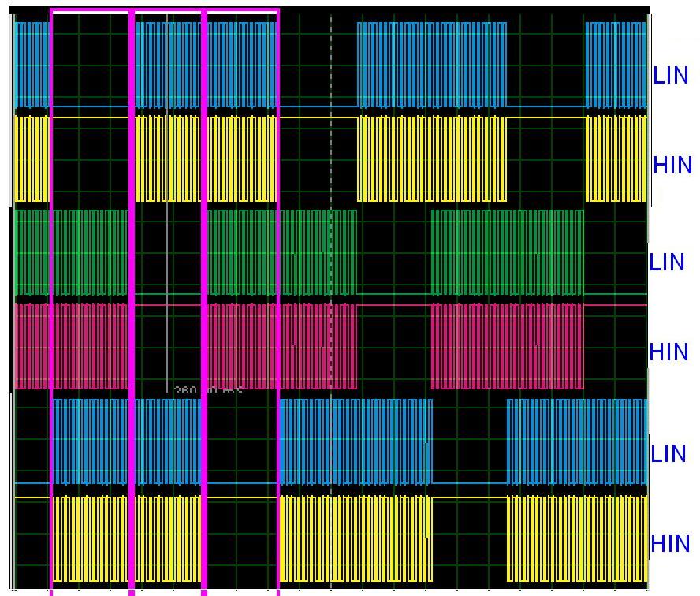Select the solid gray vertical cursor line

[x=167, y=237]
